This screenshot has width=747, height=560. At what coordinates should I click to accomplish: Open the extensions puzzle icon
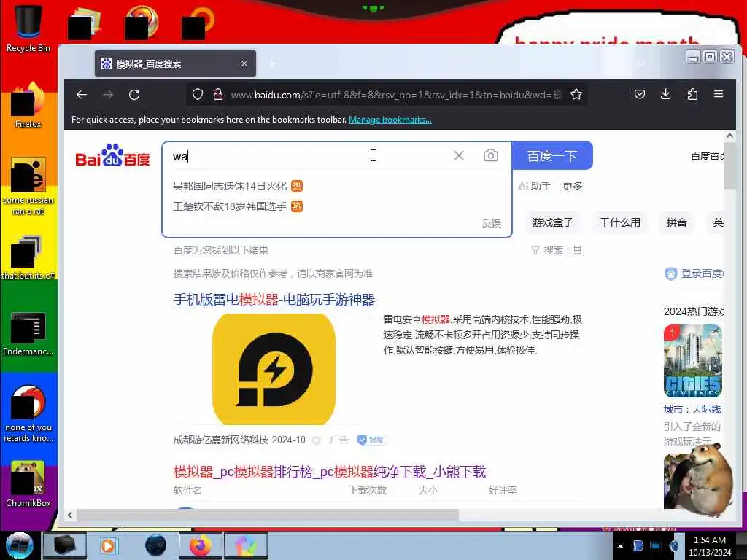pyautogui.click(x=692, y=94)
